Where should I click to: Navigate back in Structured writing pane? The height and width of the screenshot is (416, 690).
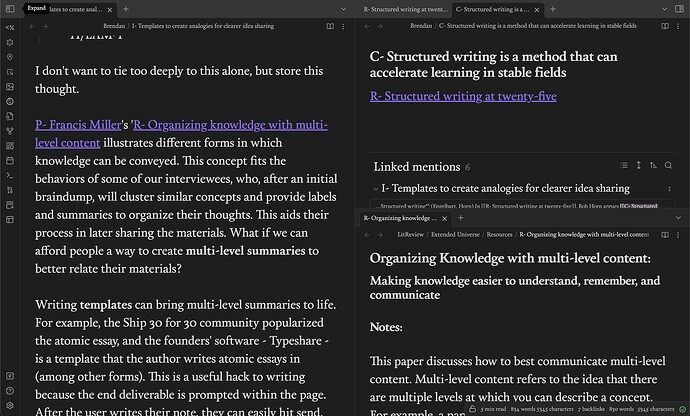(367, 26)
